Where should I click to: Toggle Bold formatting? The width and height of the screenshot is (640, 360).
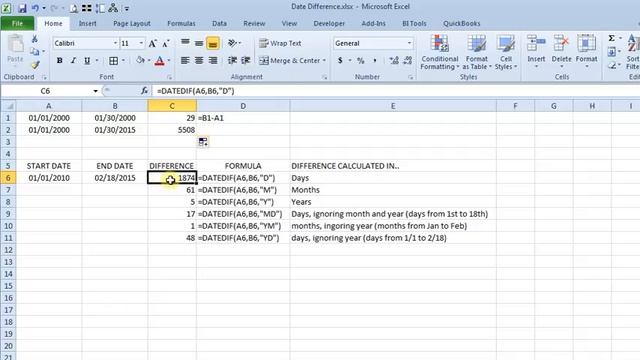coord(60,61)
